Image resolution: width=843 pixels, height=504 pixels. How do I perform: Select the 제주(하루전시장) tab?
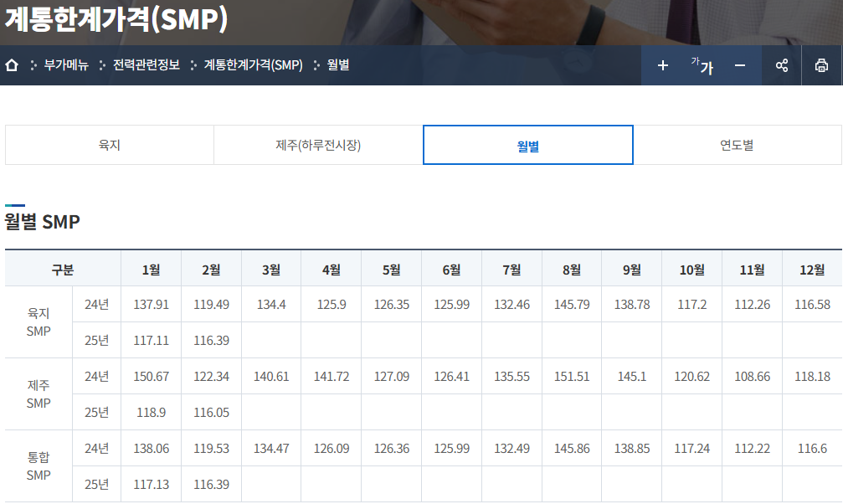click(318, 145)
